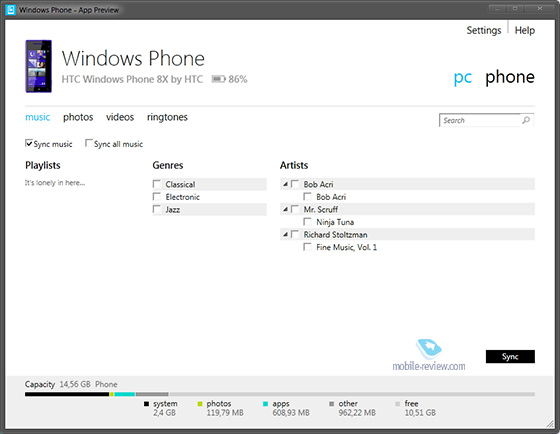Click the black Sync button
Screen dimensions: 560x434
pos(510,356)
